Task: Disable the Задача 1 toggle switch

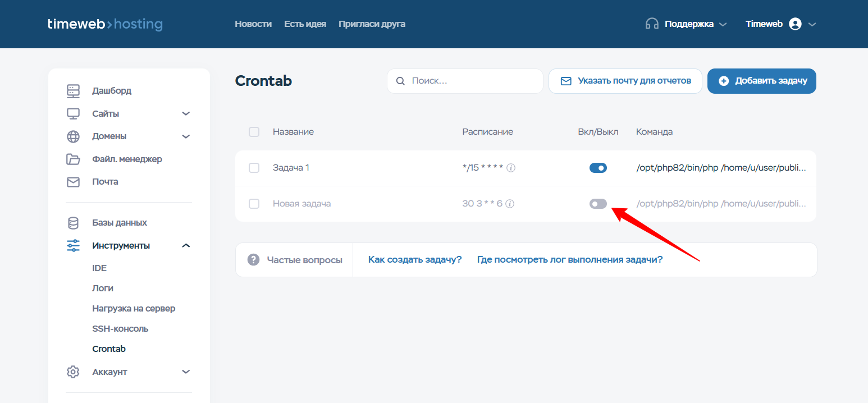Action: [598, 168]
